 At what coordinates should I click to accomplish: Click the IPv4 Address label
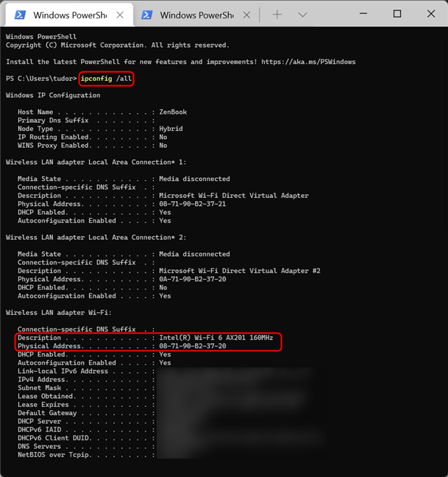[x=43, y=379]
